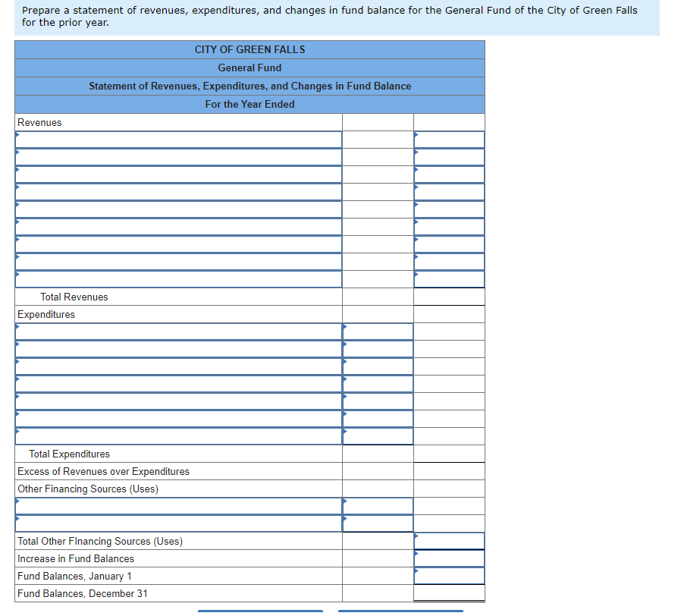
Task: Click the Total Other Financing Sources amount cell
Action: pyautogui.click(x=449, y=541)
